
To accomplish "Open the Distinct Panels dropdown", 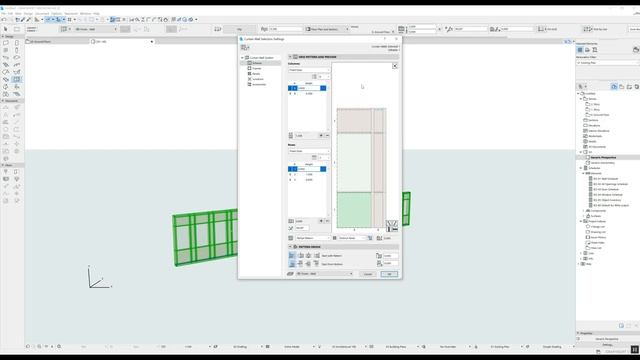I will 351,238.
